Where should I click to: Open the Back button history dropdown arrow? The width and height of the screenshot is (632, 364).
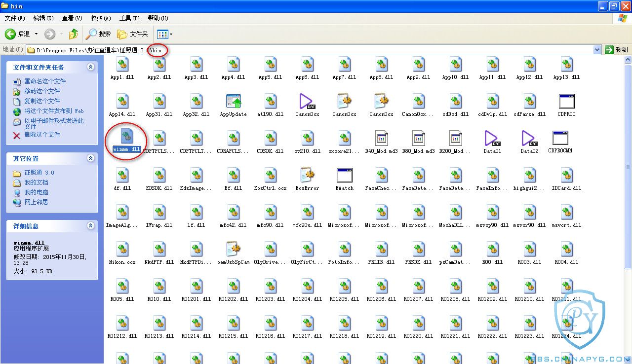coord(36,34)
